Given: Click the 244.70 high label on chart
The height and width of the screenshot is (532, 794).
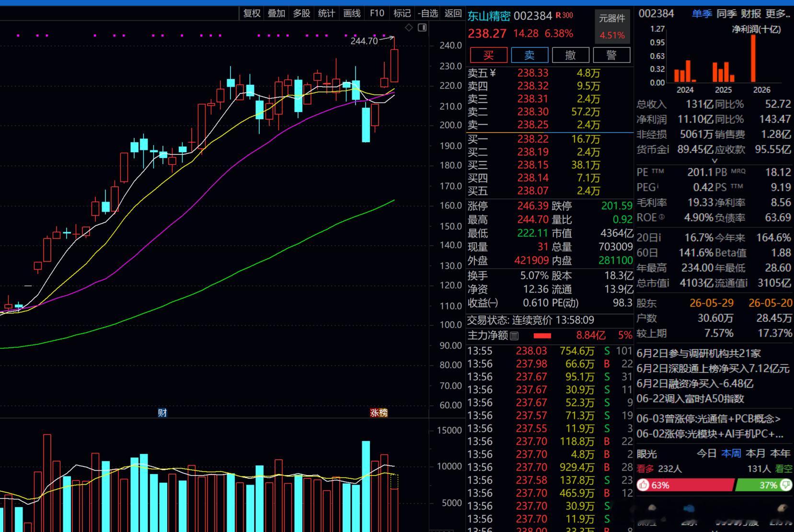Looking at the screenshot, I should tap(364, 41).
